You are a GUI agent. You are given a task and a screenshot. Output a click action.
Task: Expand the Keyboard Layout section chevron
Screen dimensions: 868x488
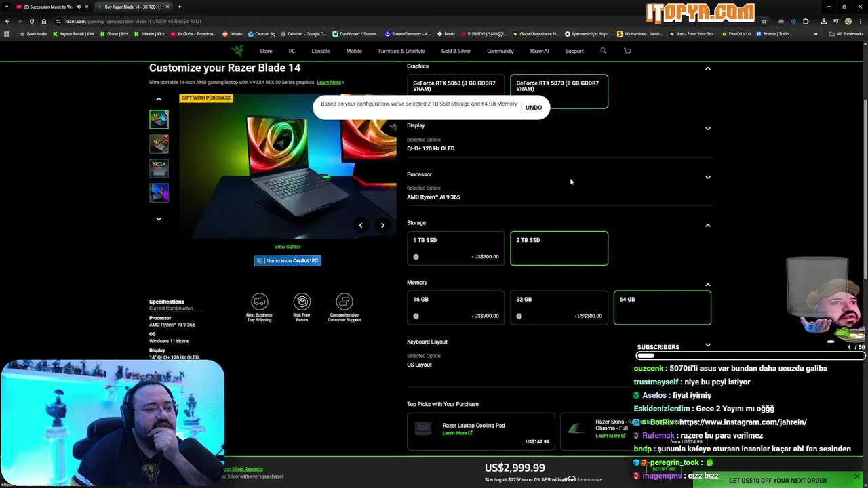707,344
